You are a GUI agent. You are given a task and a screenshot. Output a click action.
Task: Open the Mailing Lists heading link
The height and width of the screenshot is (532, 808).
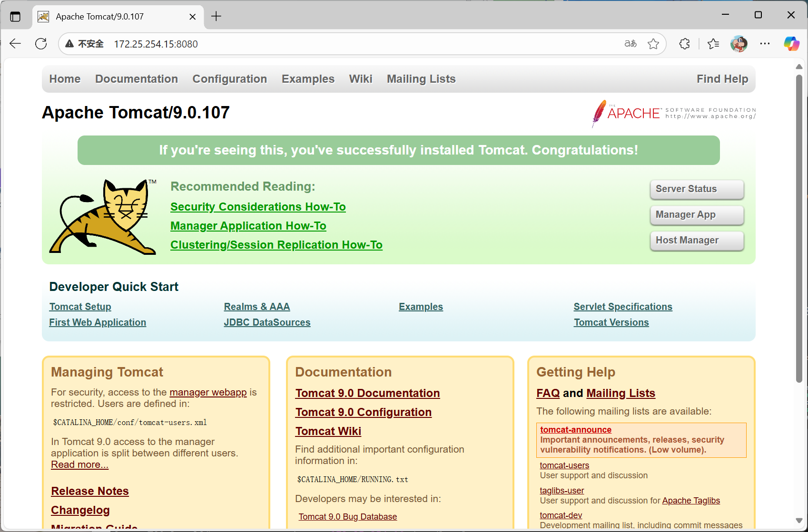pos(621,393)
